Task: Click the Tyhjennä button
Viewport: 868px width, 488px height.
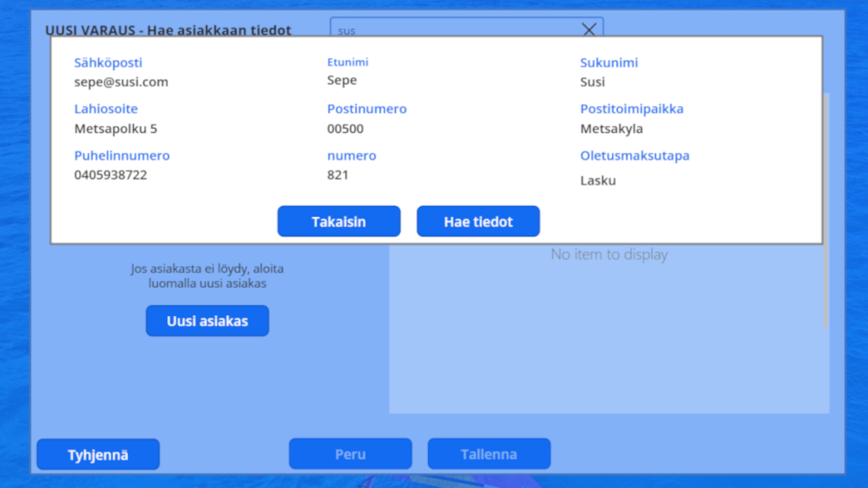Action: 98,455
